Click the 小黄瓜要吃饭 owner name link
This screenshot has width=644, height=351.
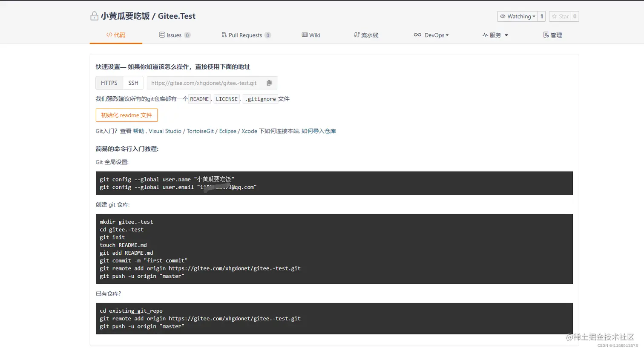coord(125,16)
